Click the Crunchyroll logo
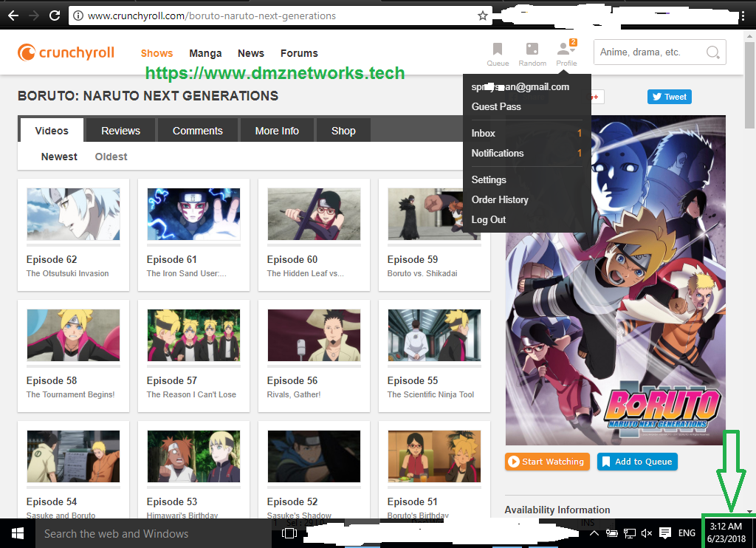The image size is (756, 548). [66, 52]
